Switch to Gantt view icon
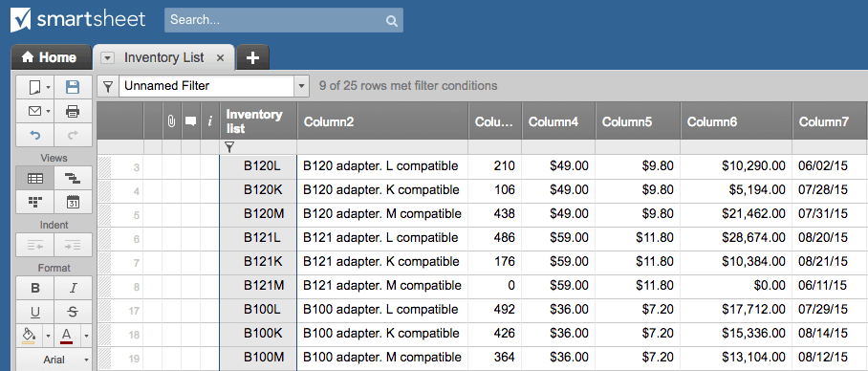 (73, 178)
